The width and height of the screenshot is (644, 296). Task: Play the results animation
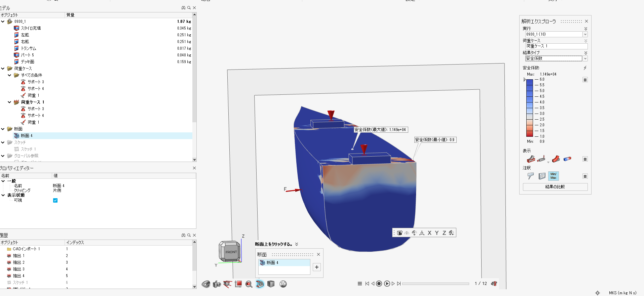pos(387,284)
